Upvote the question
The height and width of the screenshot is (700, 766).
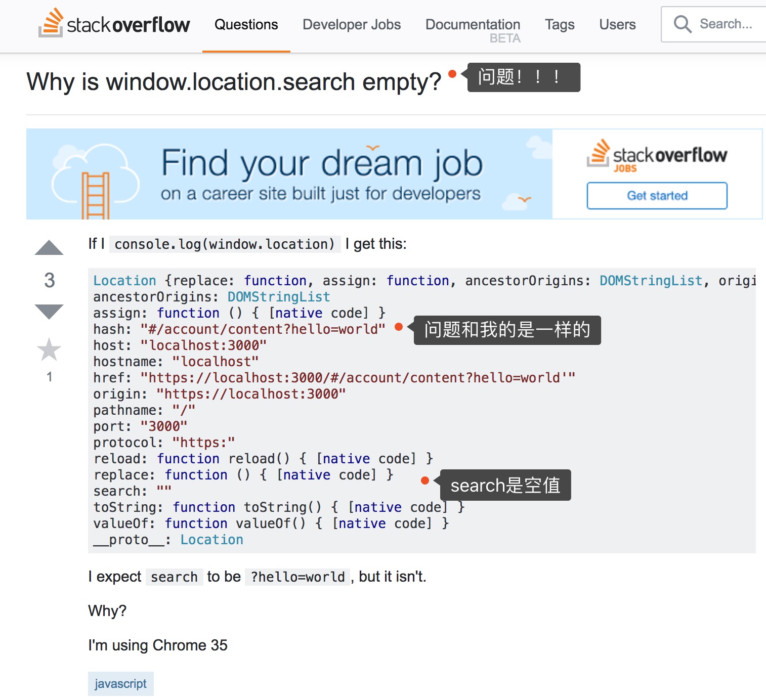[49, 248]
